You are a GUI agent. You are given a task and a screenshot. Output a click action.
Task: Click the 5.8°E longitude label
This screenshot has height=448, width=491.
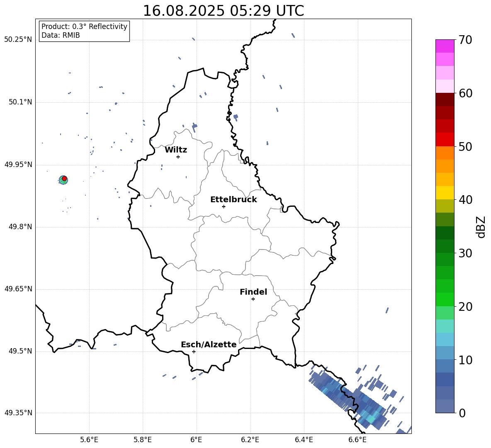click(143, 440)
